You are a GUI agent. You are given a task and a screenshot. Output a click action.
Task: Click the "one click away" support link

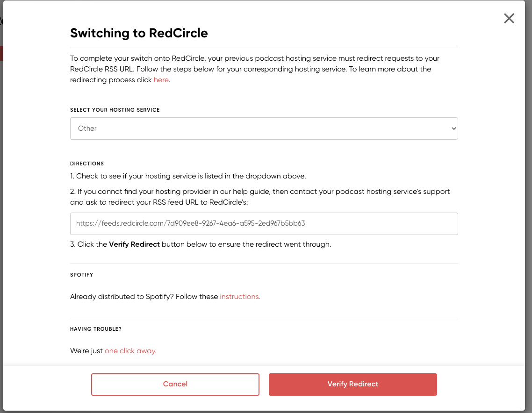coord(130,351)
